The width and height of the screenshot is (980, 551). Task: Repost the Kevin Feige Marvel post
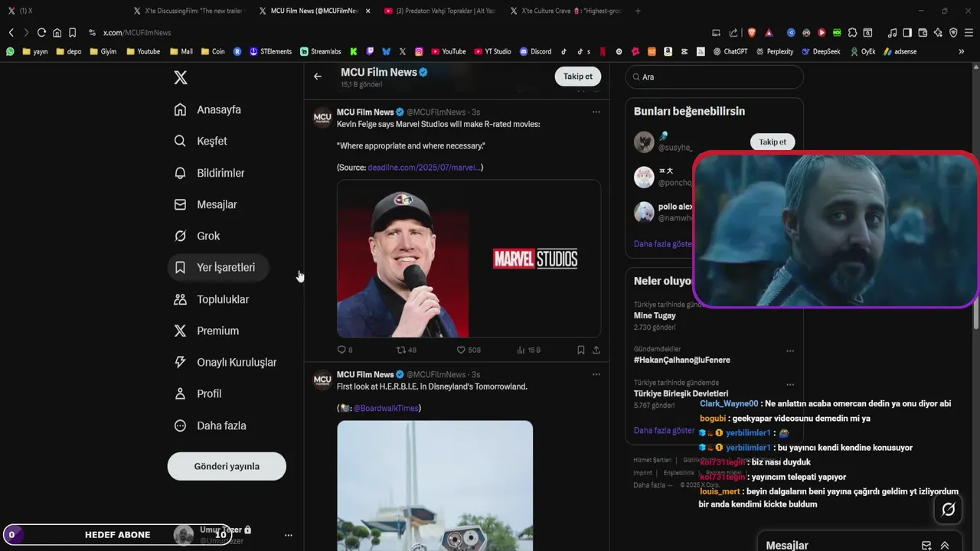tap(401, 350)
